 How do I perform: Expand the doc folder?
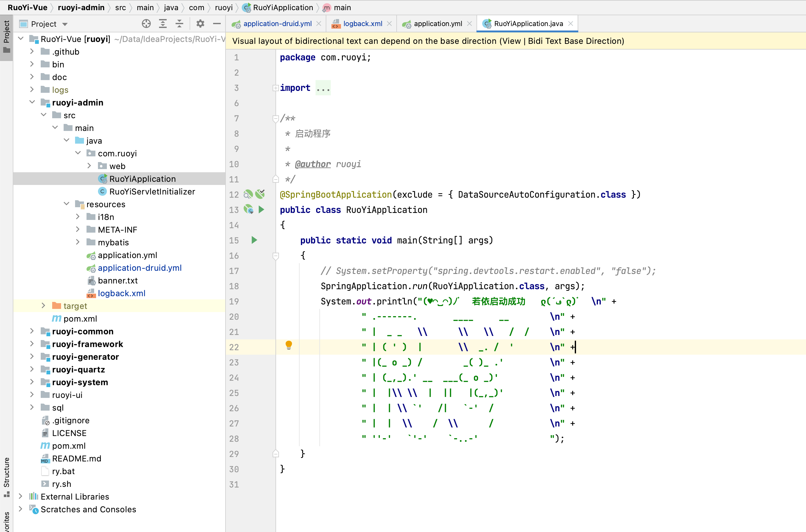32,77
